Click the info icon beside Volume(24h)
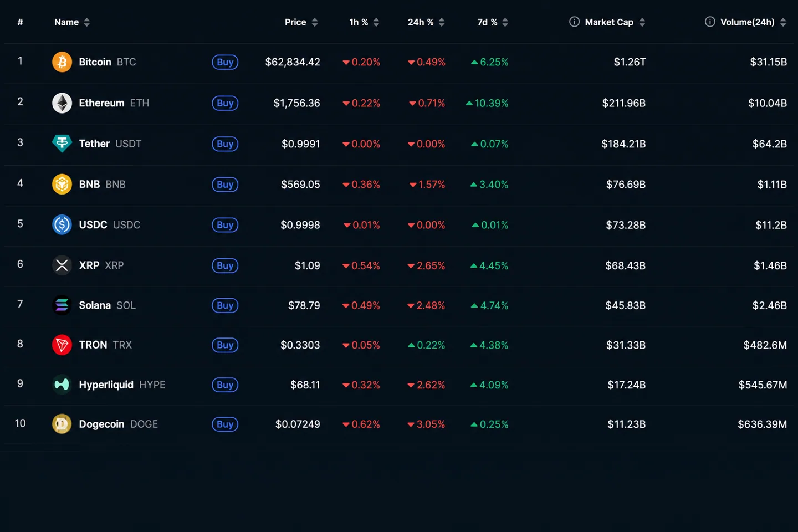Image resolution: width=798 pixels, height=532 pixels. tap(710, 22)
